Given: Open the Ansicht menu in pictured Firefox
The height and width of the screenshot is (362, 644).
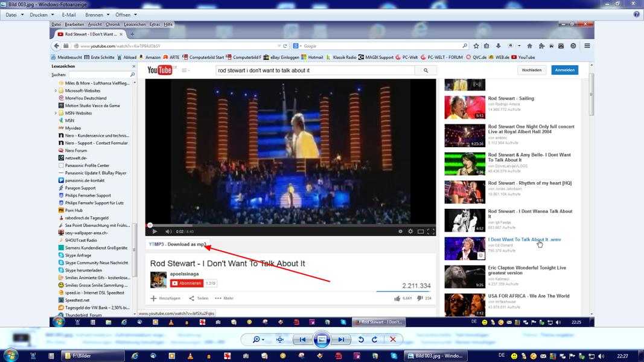Looking at the screenshot, I should click(95, 25).
